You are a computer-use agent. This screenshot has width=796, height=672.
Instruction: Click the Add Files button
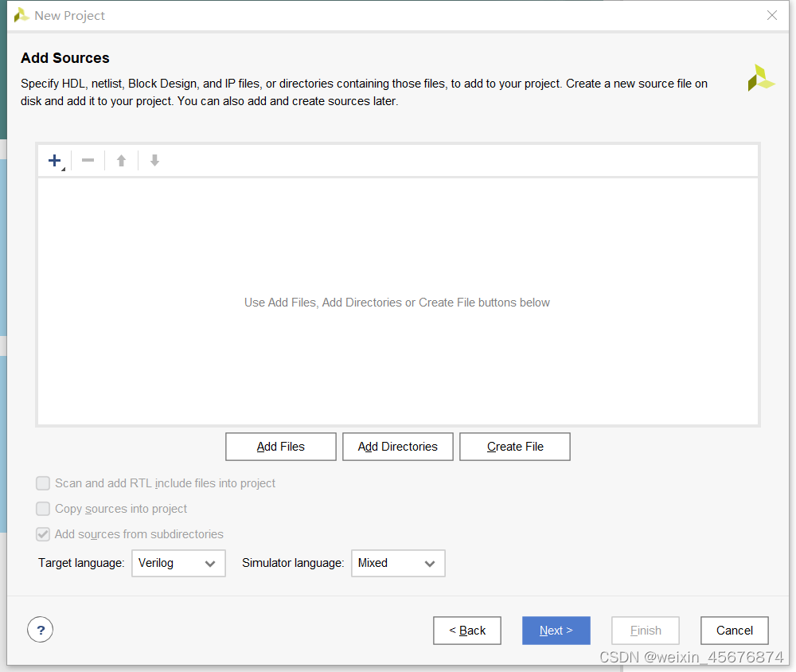point(281,447)
